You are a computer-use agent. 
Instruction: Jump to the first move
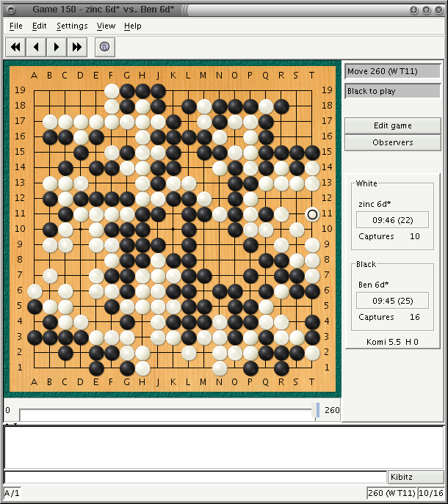point(15,47)
